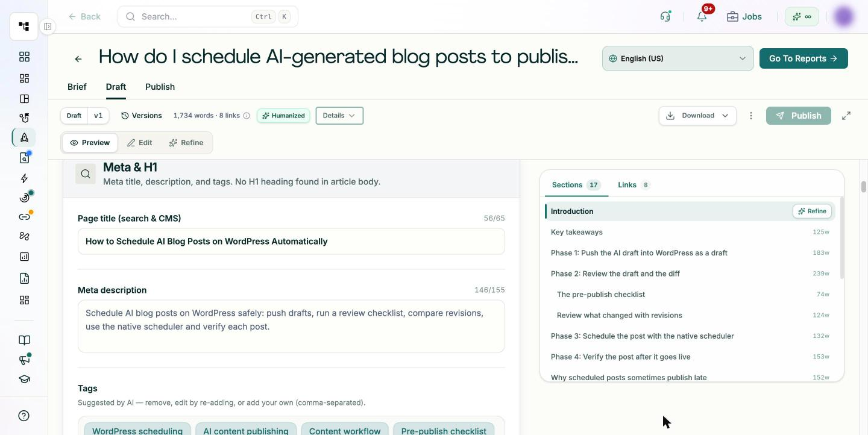Open the link chain sidebar icon
This screenshot has height=435, width=868.
pyautogui.click(x=24, y=216)
